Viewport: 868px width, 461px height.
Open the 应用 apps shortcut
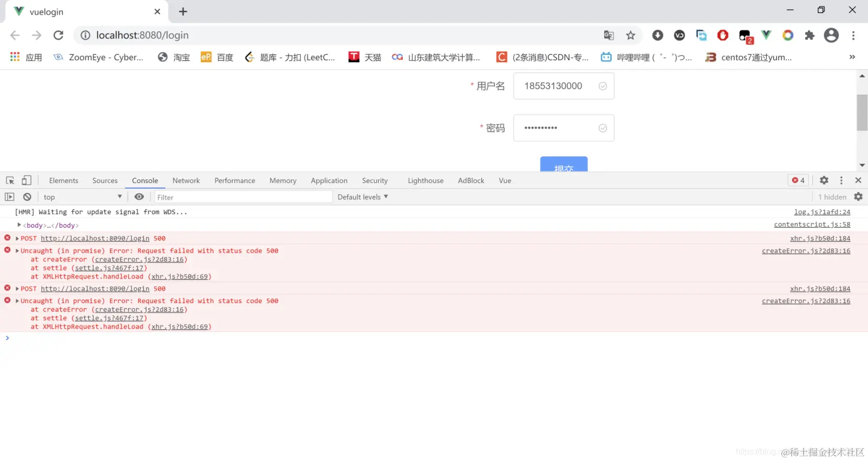coord(26,57)
